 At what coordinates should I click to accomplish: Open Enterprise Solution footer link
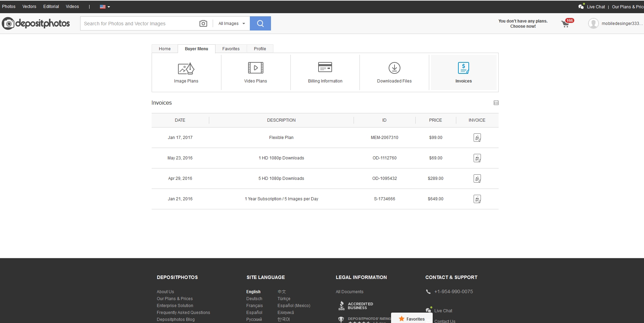tap(175, 306)
